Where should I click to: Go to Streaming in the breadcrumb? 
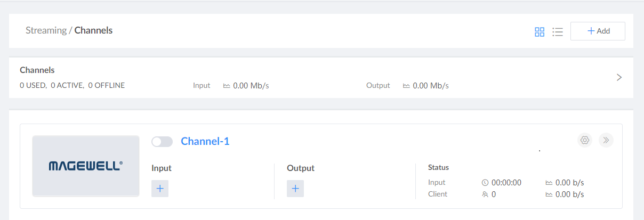point(46,30)
